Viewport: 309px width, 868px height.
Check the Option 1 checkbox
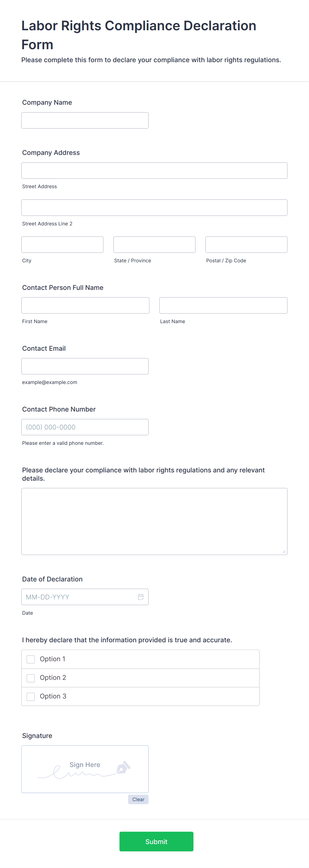click(x=31, y=659)
